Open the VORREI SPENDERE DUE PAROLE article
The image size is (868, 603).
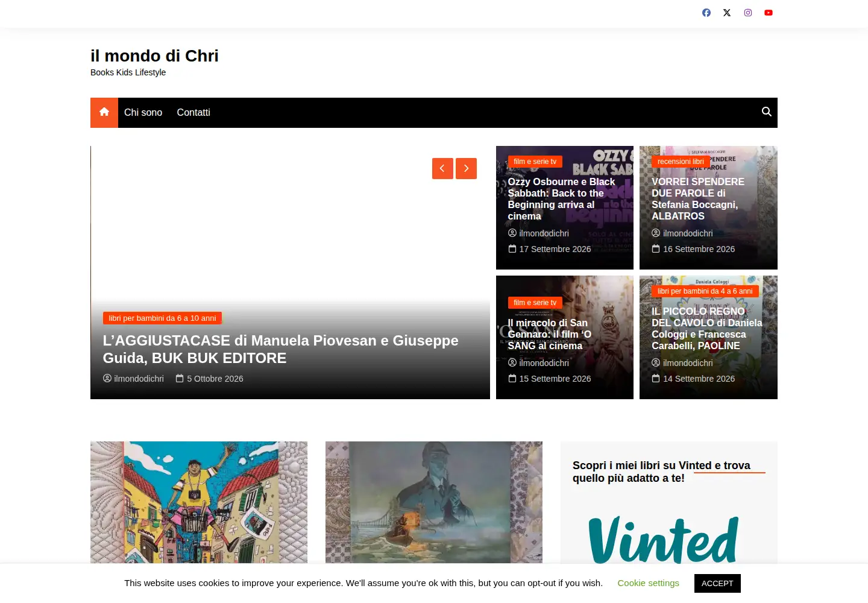coord(698,199)
